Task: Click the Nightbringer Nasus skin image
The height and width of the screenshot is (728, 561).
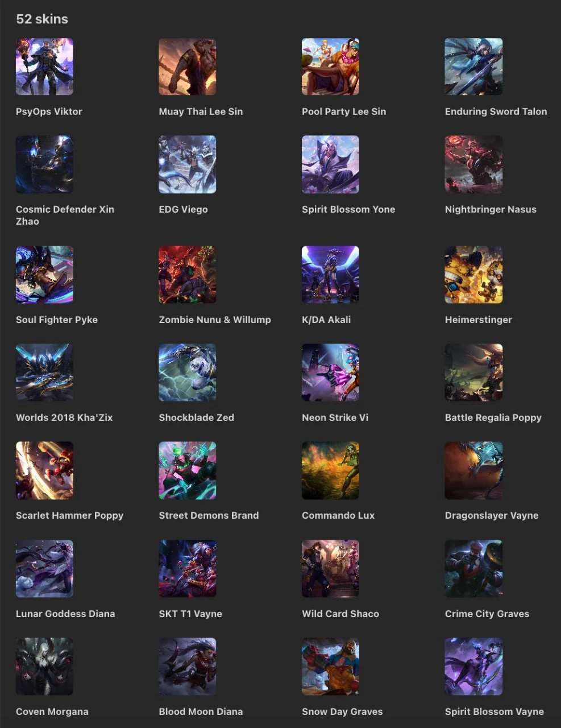Action: click(473, 164)
